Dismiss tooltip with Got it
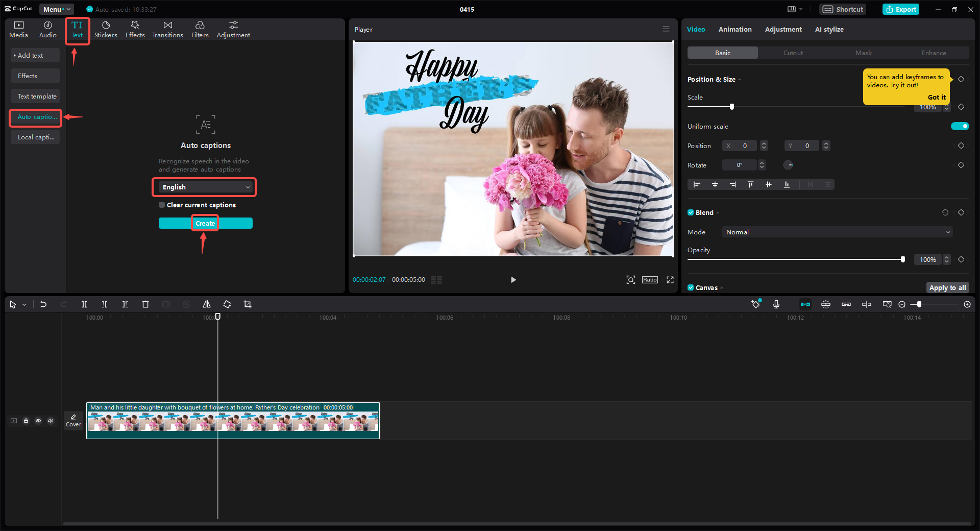This screenshot has width=980, height=531. [x=937, y=97]
